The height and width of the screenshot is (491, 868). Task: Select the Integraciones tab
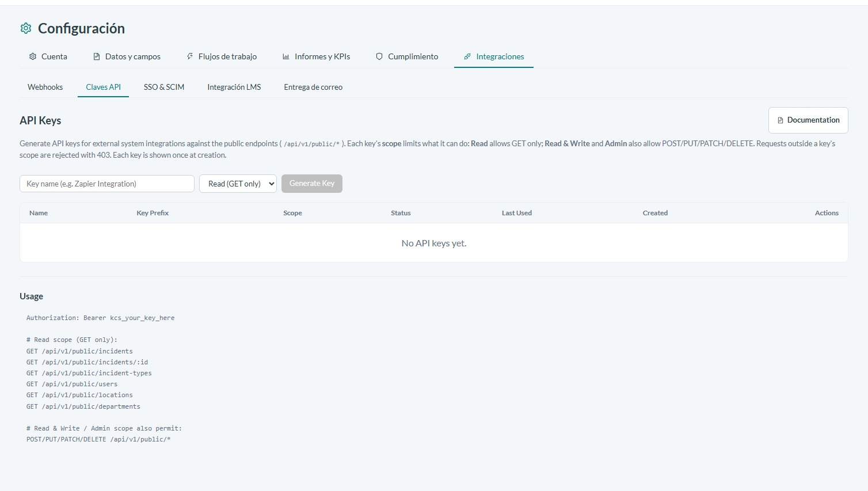click(494, 56)
